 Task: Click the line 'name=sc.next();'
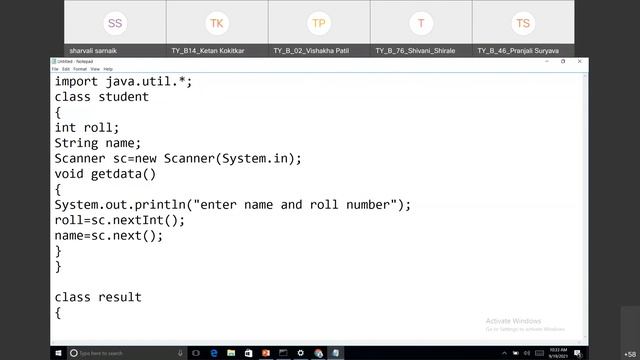coord(109,236)
